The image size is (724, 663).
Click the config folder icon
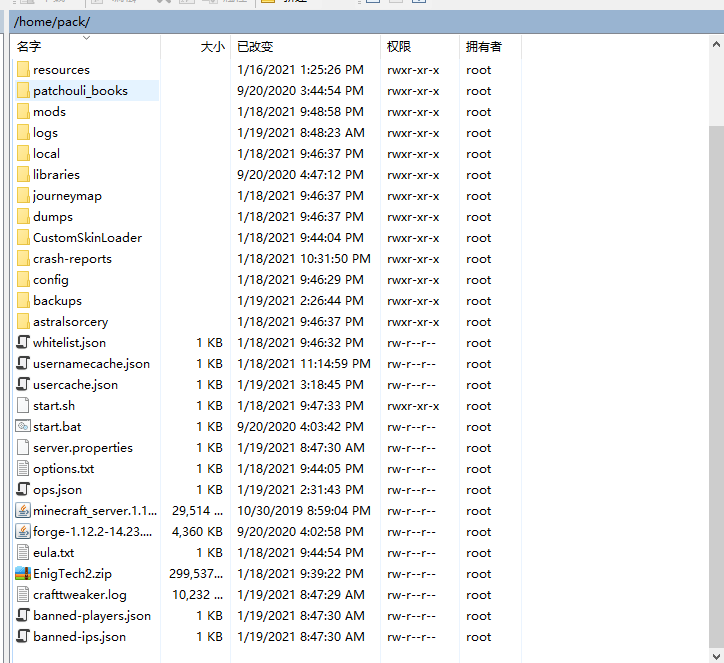[23, 280]
